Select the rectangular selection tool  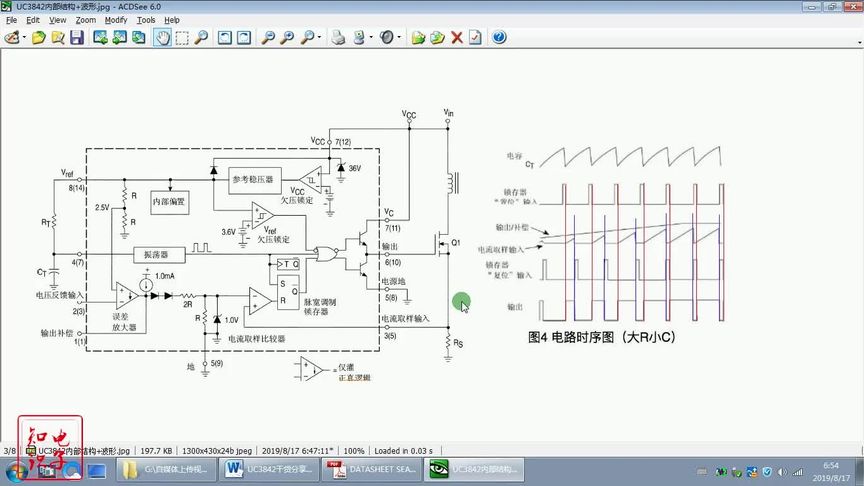coord(182,37)
